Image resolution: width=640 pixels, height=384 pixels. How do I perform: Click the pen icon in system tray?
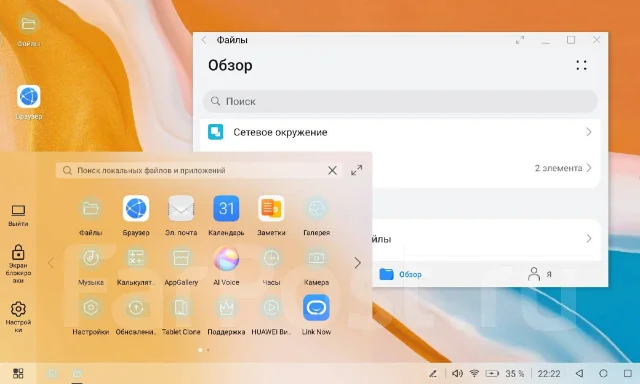pyautogui.click(x=433, y=373)
